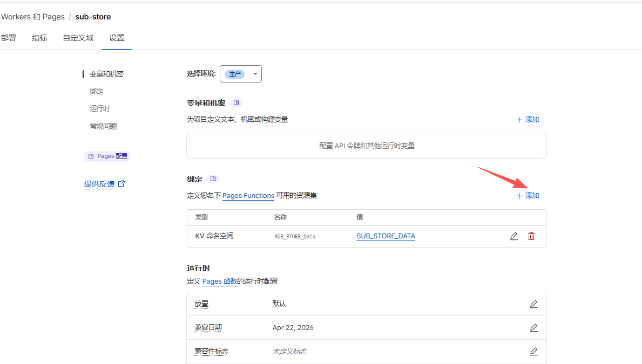Add a new binding with 添加 in 绑定

(x=528, y=196)
